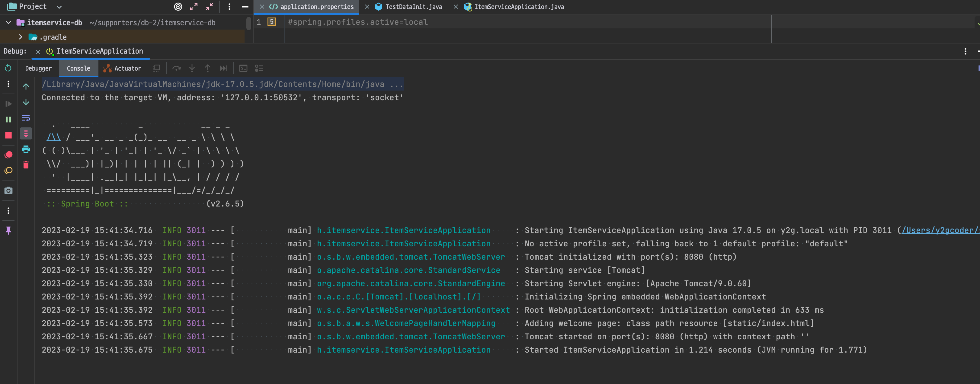Click the 'Root WebApplicationContext: initialization completed' message
Image resolution: width=980 pixels, height=384 pixels.
click(x=674, y=310)
